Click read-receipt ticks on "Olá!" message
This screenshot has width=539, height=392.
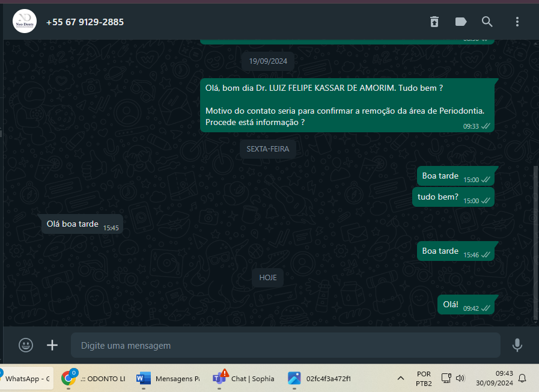[x=486, y=308]
